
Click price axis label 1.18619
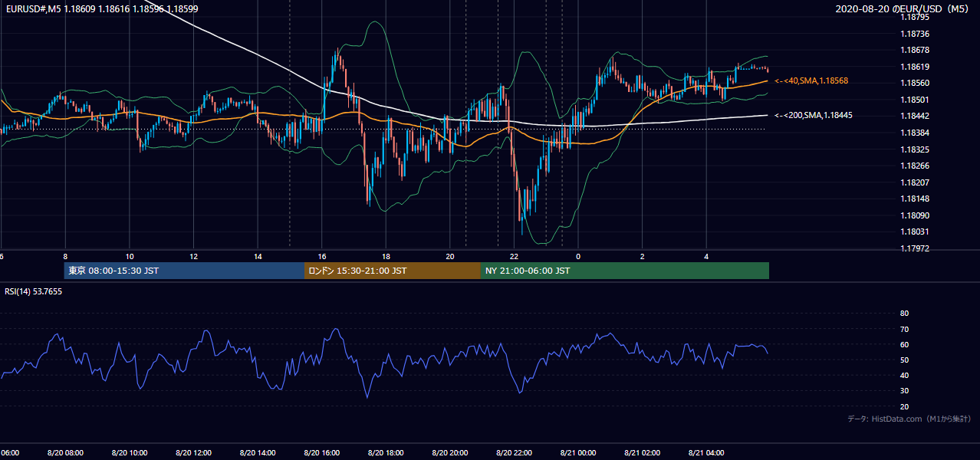pyautogui.click(x=915, y=67)
